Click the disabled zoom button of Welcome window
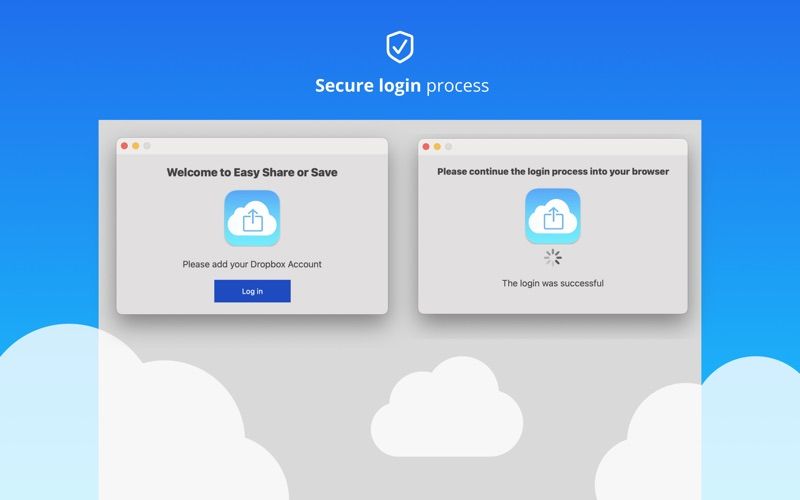Image resolution: width=800 pixels, height=500 pixels. pyautogui.click(x=147, y=146)
